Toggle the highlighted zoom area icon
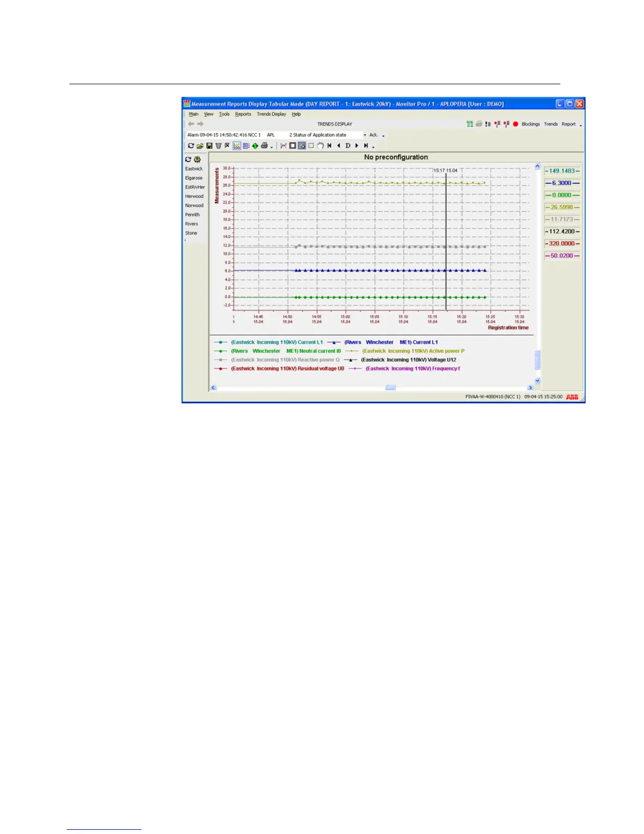The image size is (644, 834). click(302, 145)
